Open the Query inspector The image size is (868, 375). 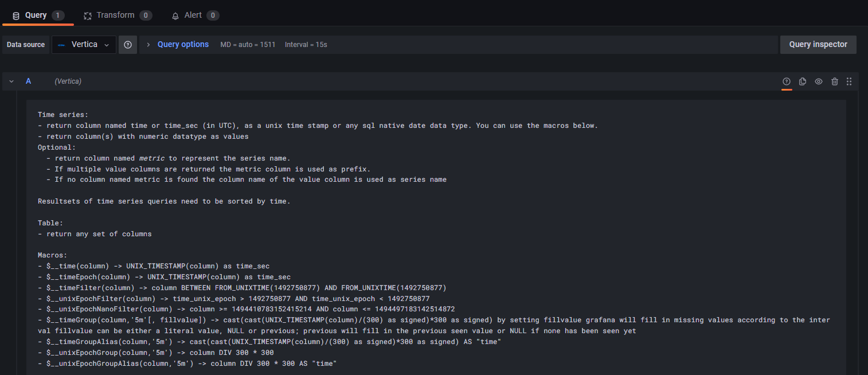[818, 45]
